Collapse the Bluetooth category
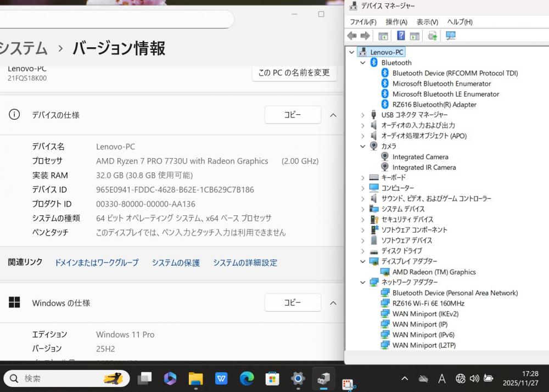 pyautogui.click(x=362, y=63)
